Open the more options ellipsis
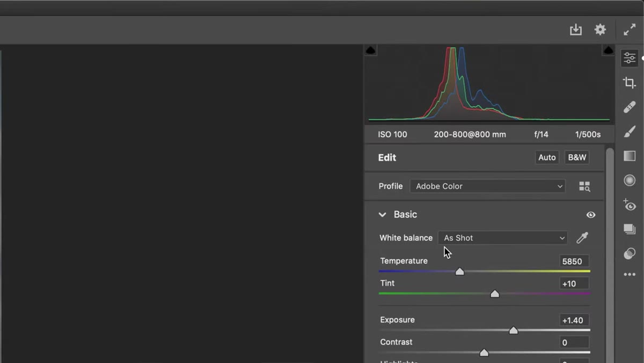This screenshot has height=363, width=644. pos(630,274)
